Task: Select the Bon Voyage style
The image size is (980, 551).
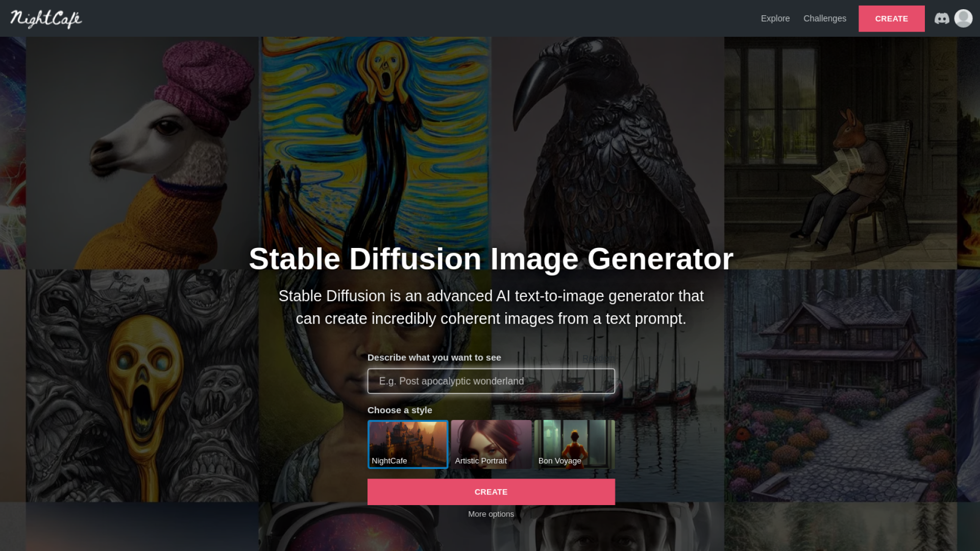Action: tap(574, 444)
